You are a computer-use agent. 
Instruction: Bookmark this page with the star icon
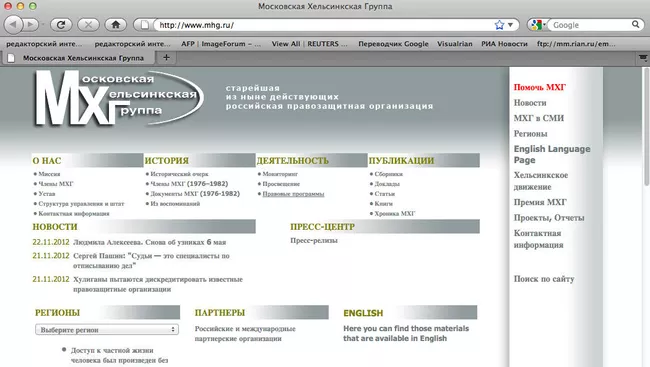(x=499, y=25)
